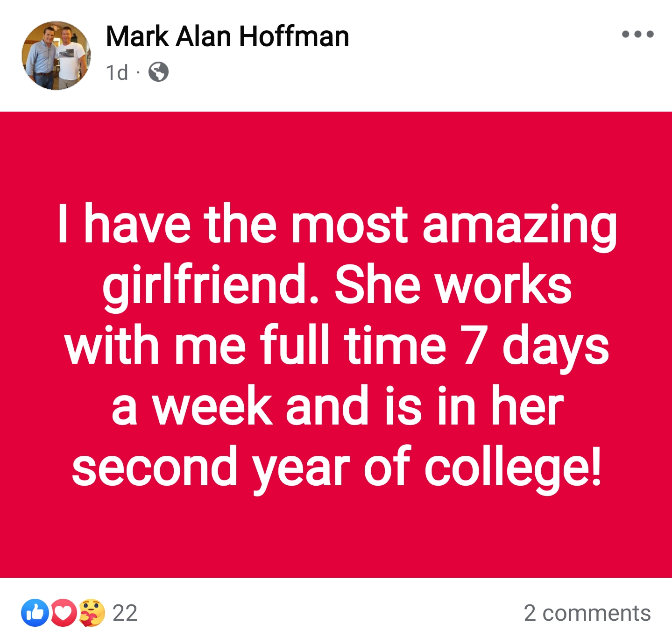Screen dimensions: 672x638
Task: Click the name Mark Alan Hoffman
Action: point(227,36)
